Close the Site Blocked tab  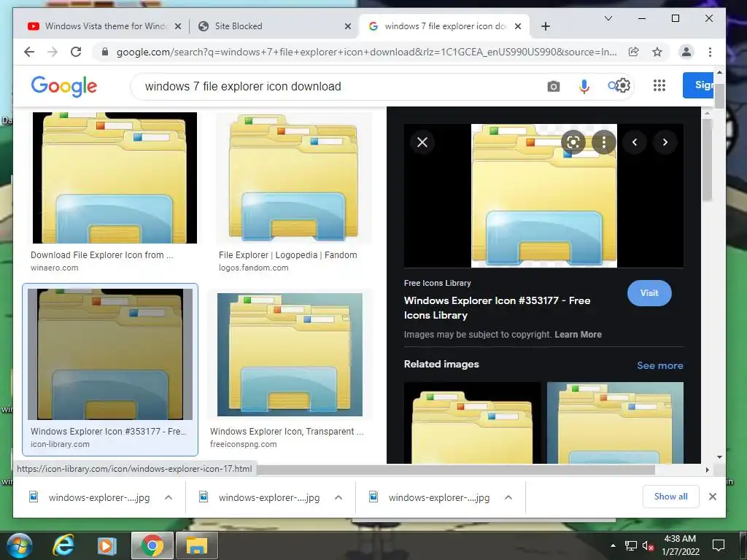(x=348, y=27)
